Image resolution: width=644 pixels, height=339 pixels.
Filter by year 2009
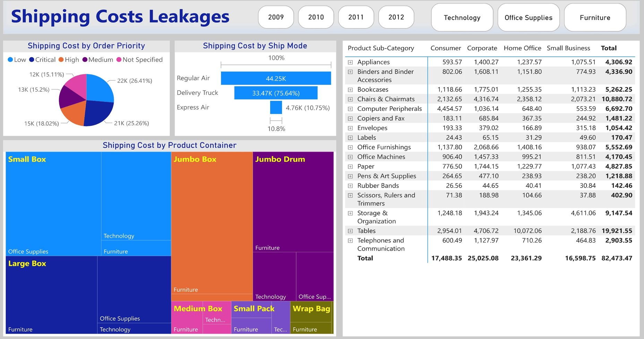pos(276,17)
